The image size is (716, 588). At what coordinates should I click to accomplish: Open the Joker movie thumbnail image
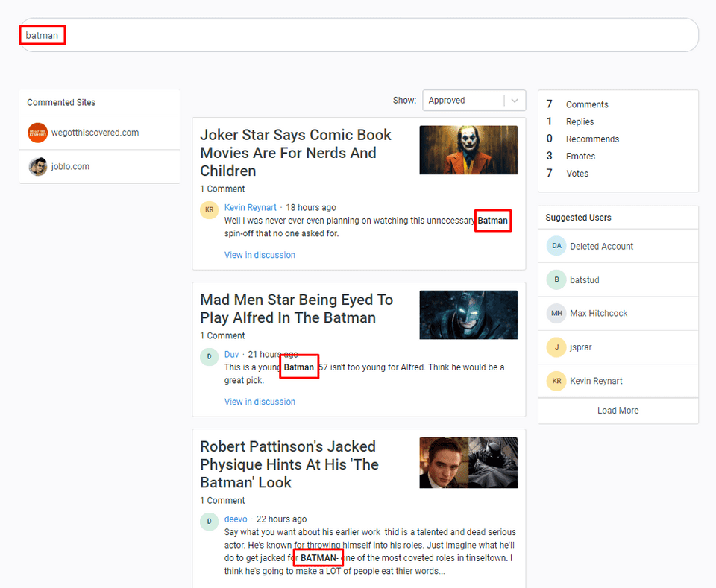point(468,150)
